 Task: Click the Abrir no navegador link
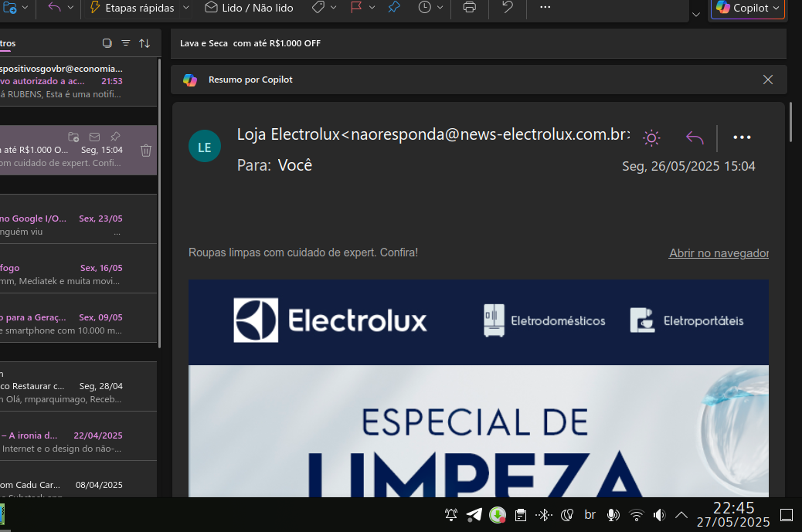point(719,253)
